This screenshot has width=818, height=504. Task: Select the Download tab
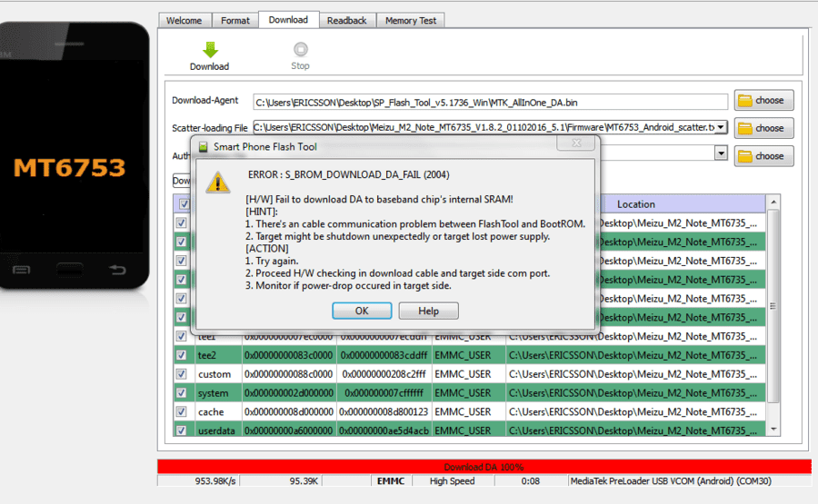pyautogui.click(x=288, y=19)
